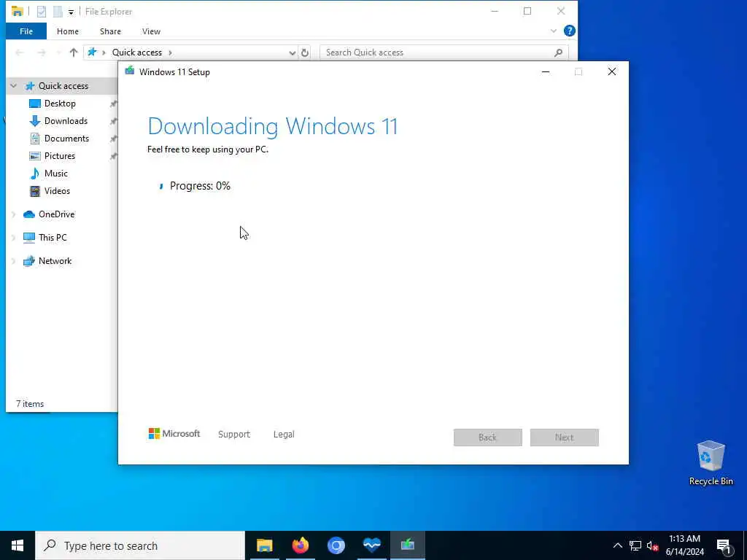This screenshot has width=747, height=560.
Task: Select Quick access in the navigation pane
Action: pos(63,86)
